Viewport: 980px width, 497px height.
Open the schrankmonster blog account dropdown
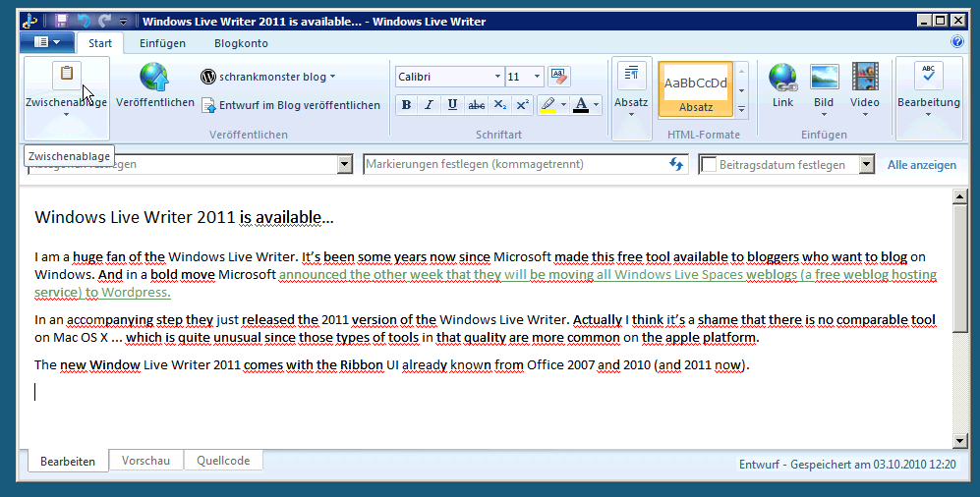(268, 77)
